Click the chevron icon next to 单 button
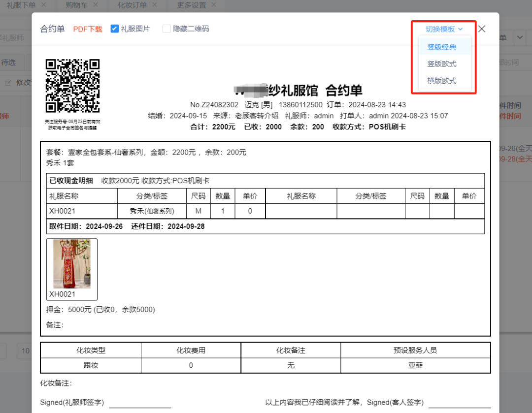This screenshot has height=413, width=532. point(520,37)
